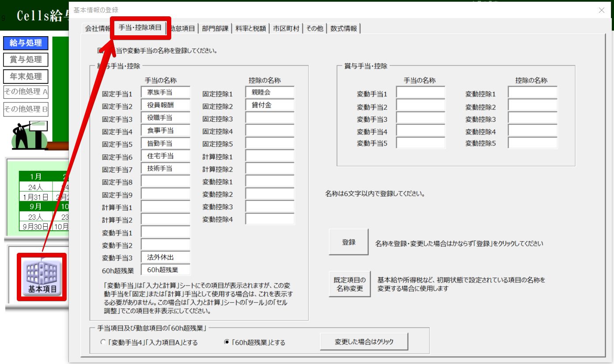
Task: Click the 固定手当1 field containing 家族手当
Action: [x=166, y=93]
